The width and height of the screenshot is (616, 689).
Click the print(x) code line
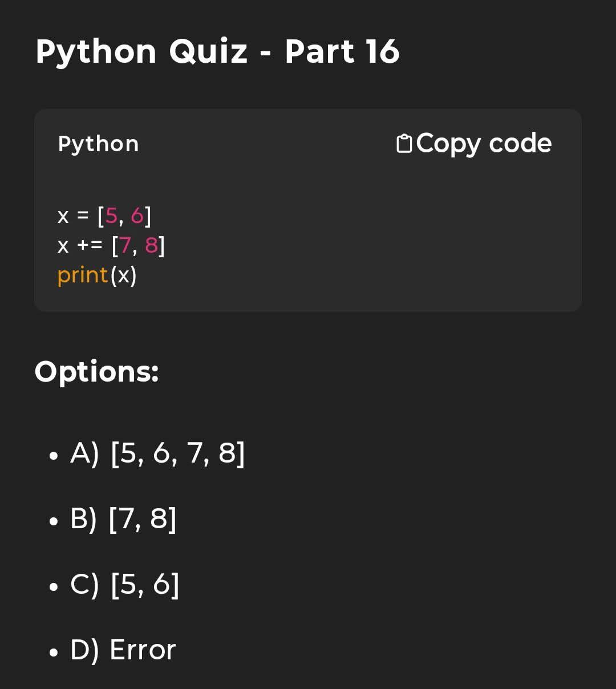tap(98, 275)
